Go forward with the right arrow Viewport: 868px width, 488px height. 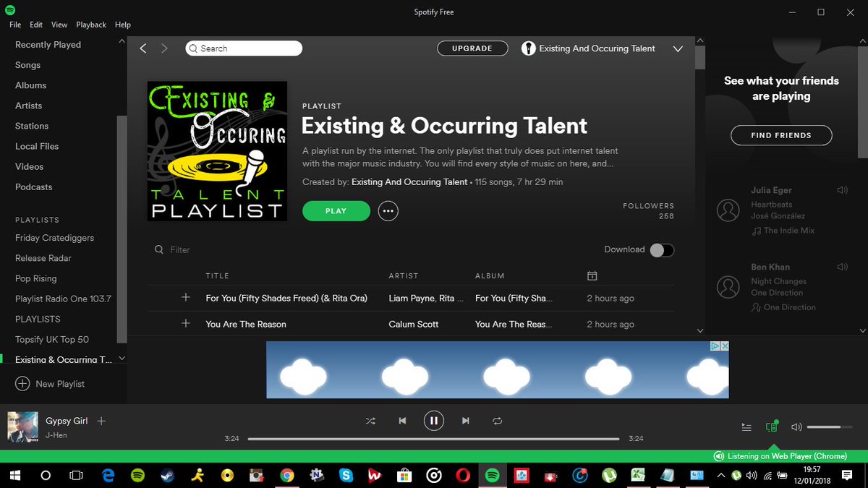click(164, 48)
